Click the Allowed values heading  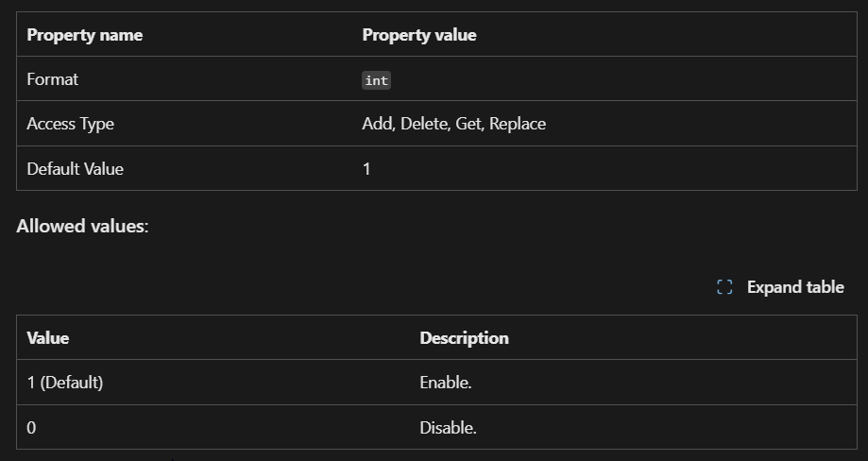click(x=82, y=227)
